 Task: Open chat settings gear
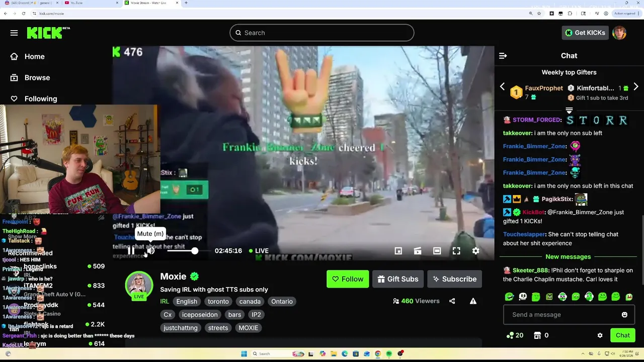coord(600,335)
